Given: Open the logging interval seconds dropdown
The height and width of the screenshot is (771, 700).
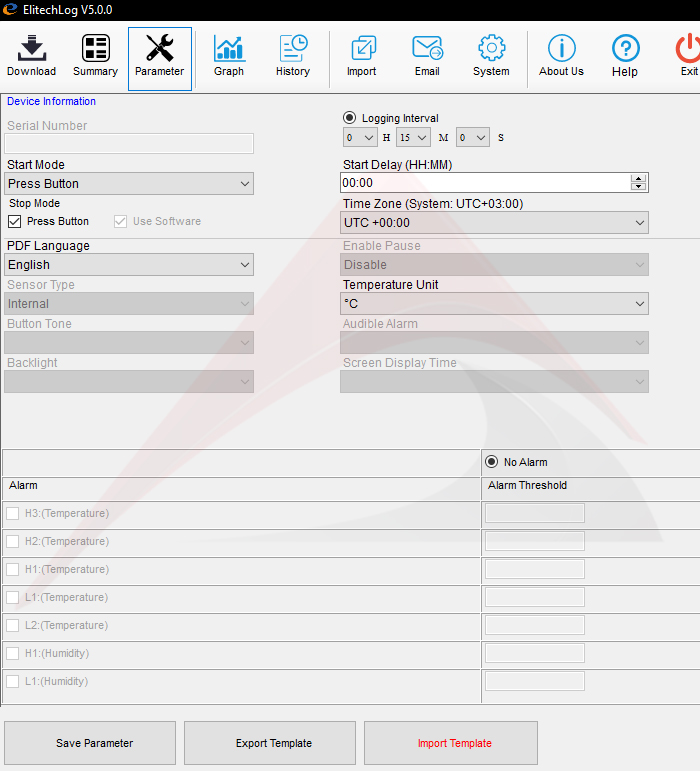Looking at the screenshot, I should point(472,138).
